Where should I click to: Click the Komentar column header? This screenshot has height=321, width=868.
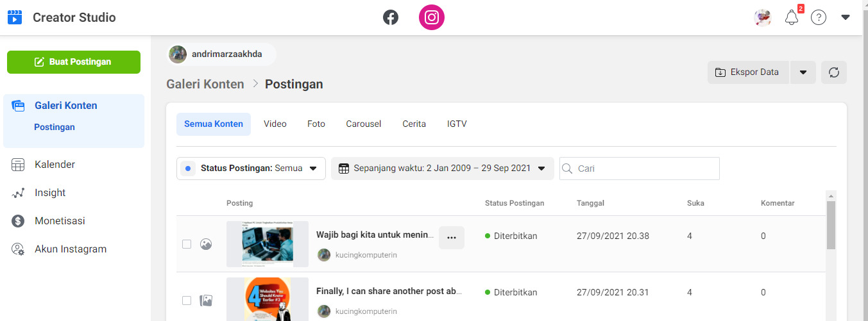click(778, 203)
